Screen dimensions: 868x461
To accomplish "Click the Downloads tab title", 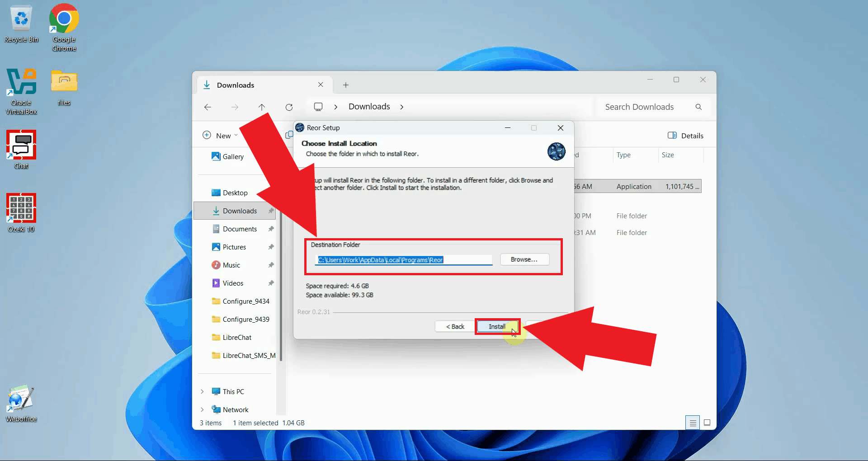I will [x=235, y=85].
